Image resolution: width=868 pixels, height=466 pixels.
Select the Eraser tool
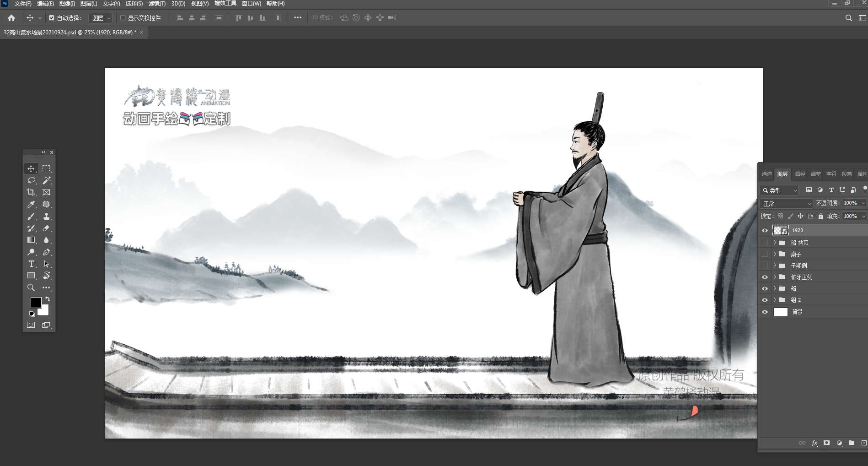(x=46, y=228)
